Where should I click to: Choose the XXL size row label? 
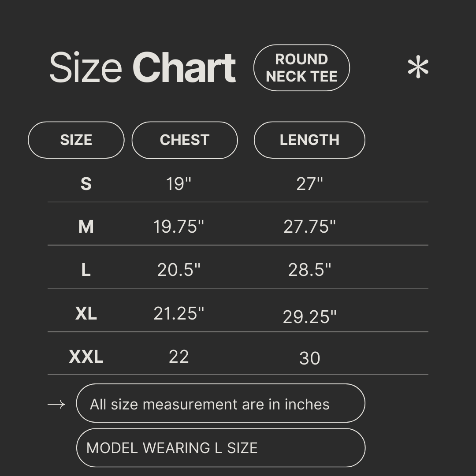click(86, 356)
